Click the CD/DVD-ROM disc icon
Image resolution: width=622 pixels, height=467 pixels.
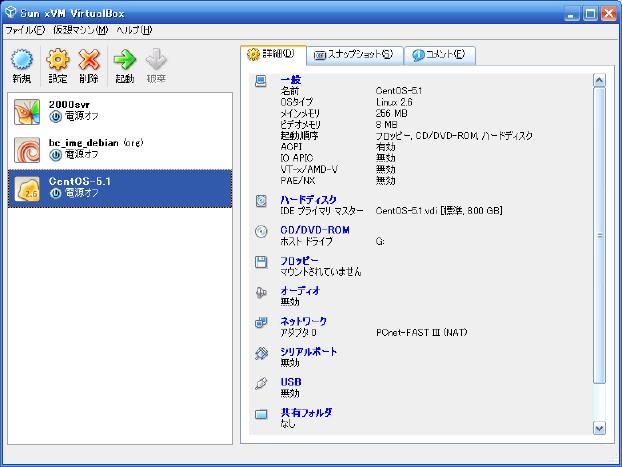(x=261, y=231)
